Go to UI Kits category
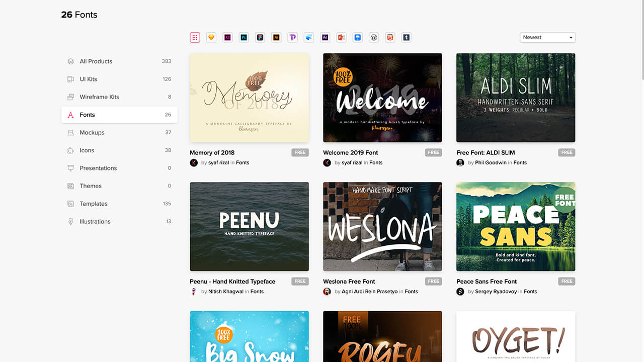Image resolution: width=644 pixels, height=362 pixels. (x=88, y=79)
